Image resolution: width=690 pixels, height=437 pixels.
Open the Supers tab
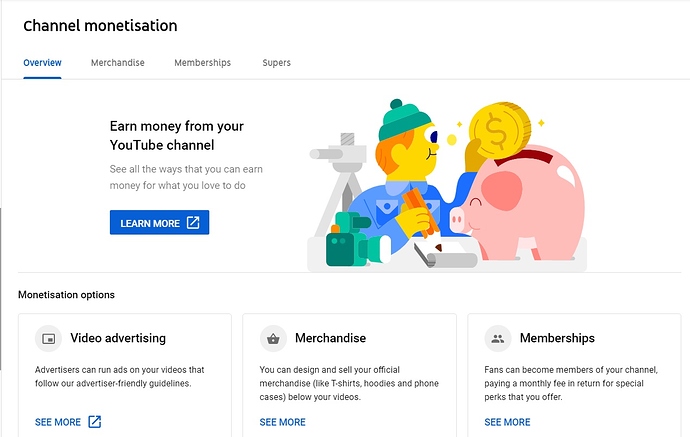[x=276, y=63]
